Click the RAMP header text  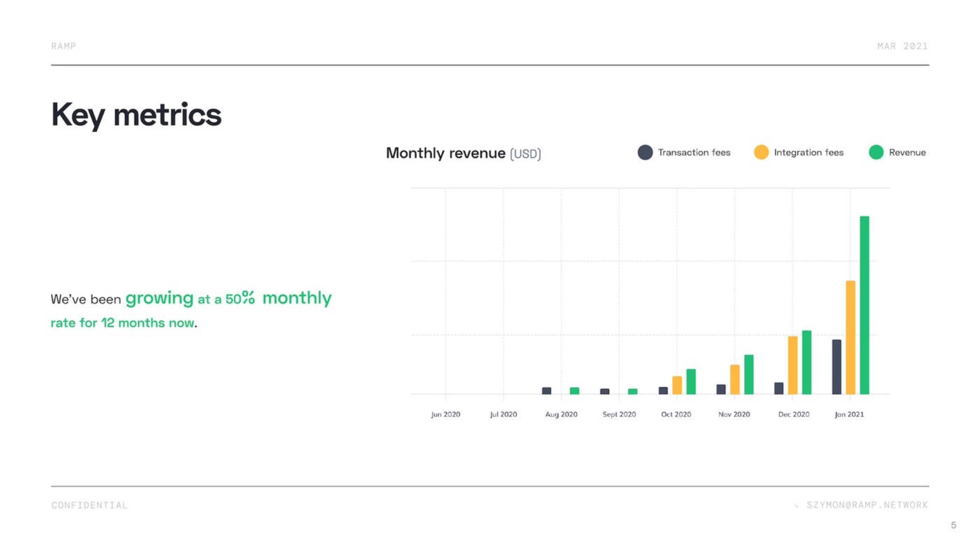64,46
